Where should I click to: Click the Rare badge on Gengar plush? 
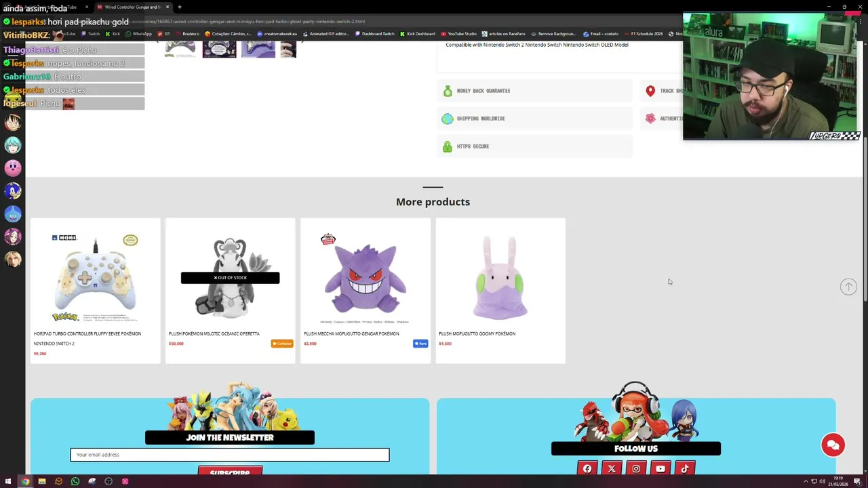coord(420,344)
